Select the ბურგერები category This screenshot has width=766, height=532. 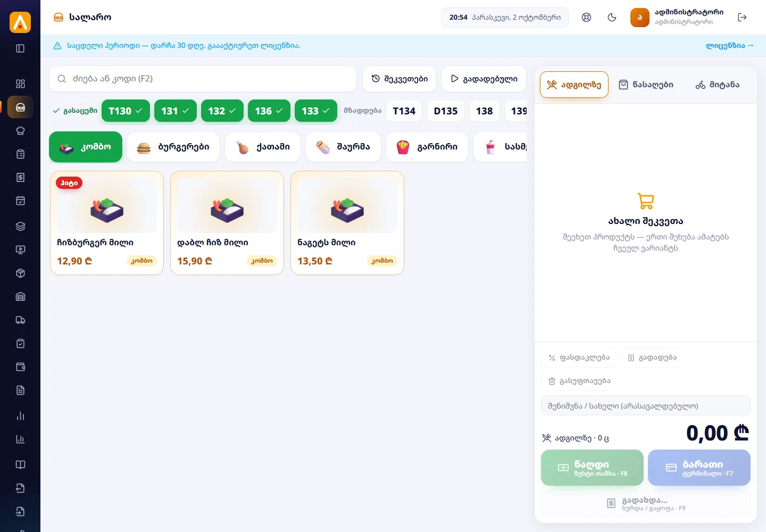pyautogui.click(x=173, y=147)
